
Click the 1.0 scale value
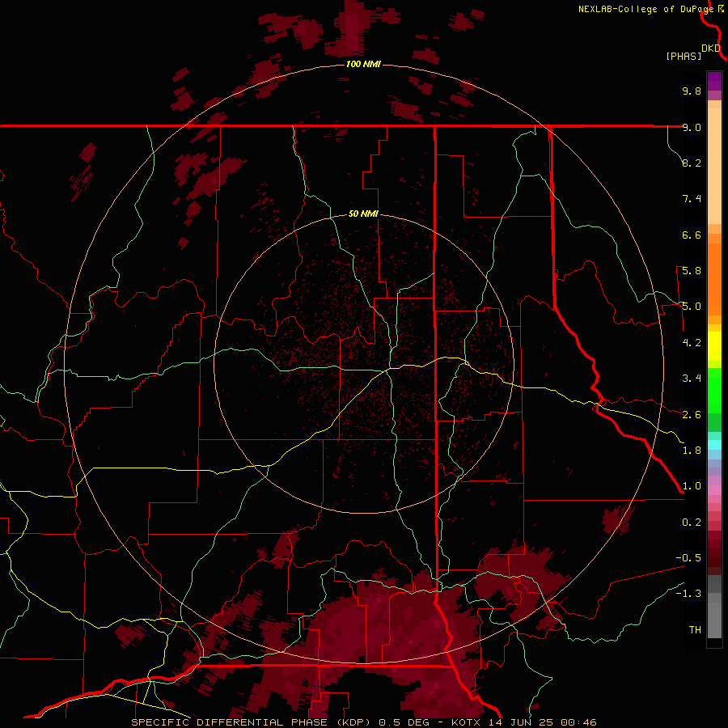[692, 486]
